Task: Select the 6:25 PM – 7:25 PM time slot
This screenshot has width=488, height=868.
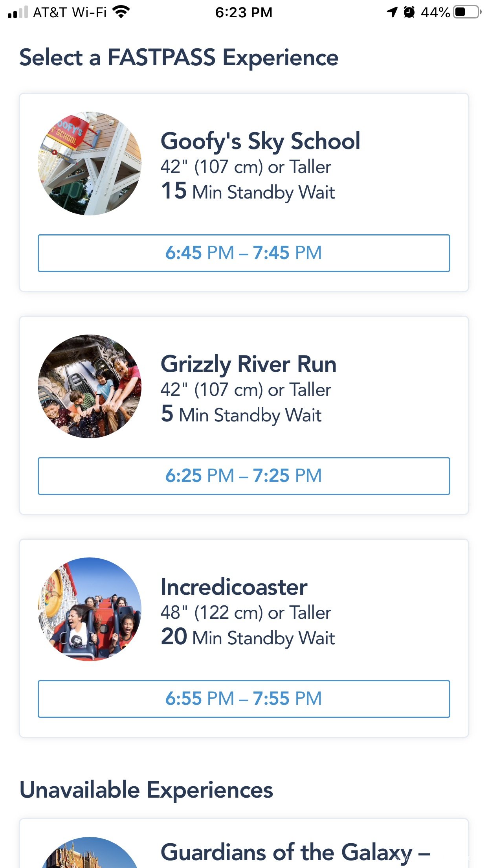Action: click(244, 476)
